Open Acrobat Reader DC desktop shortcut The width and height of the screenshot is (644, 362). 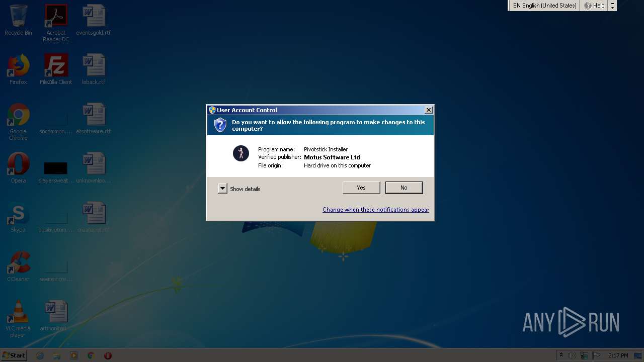(56, 23)
